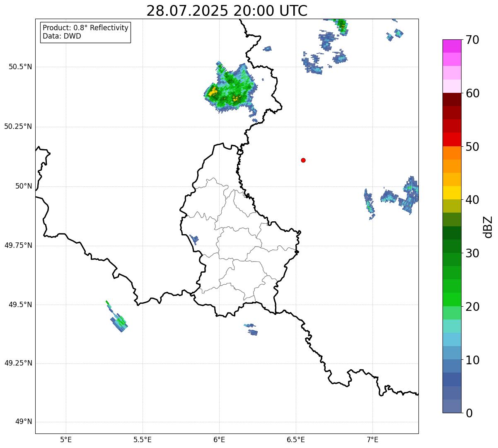Click the dBZ colorbar axis label

tap(488, 227)
